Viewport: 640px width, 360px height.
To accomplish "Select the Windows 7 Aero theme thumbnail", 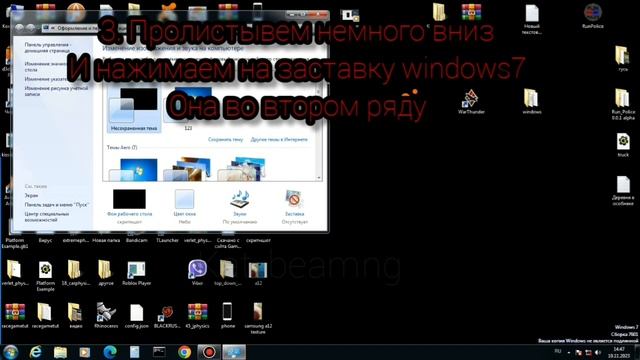I will (133, 169).
